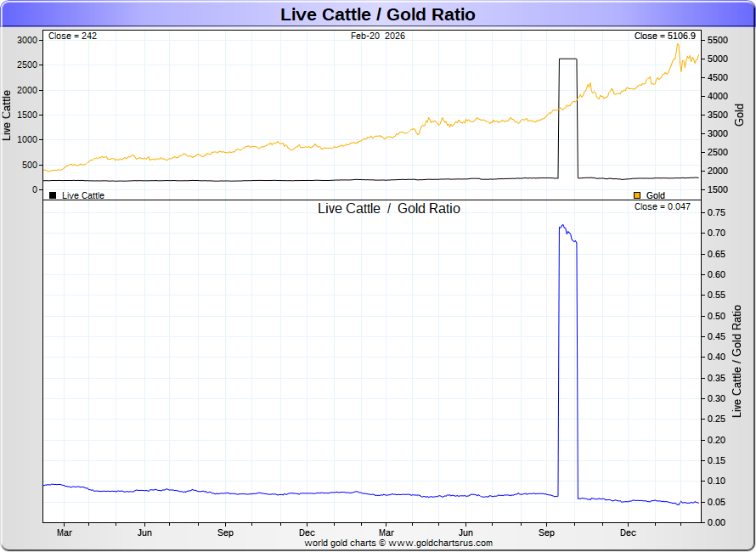
Task: Click the rightmost 'Dec' x-axis label
Action: click(x=628, y=532)
